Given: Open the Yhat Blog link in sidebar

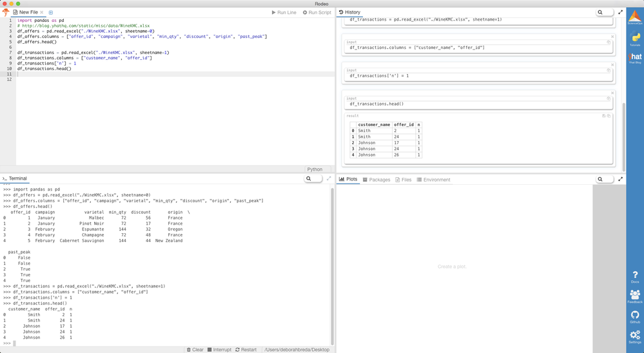Looking at the screenshot, I should pos(635,57).
